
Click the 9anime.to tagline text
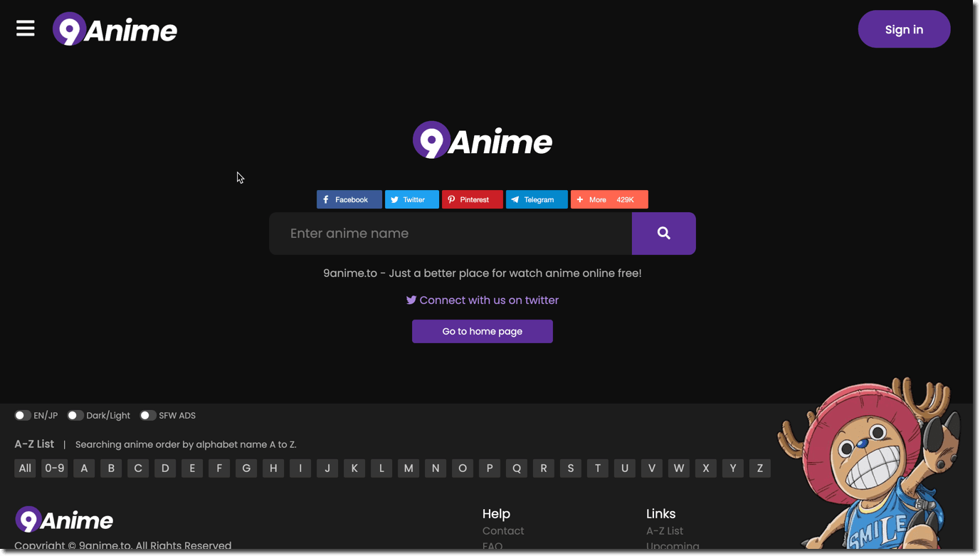[483, 273]
